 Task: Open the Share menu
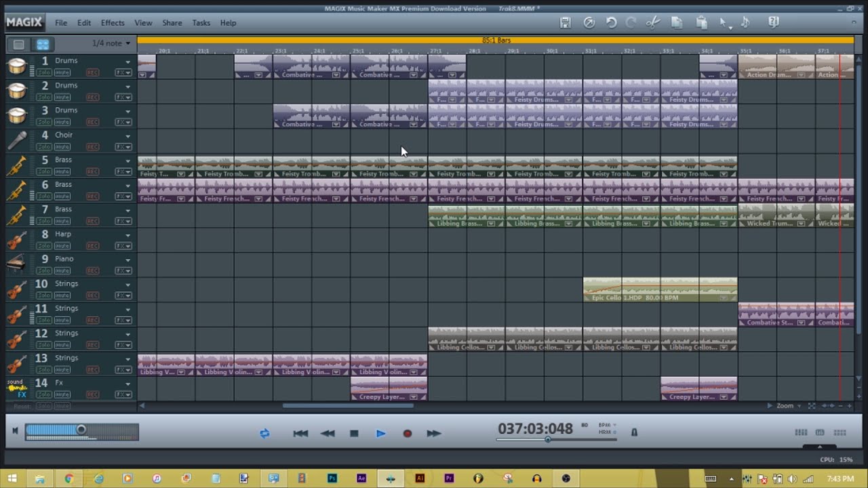pyautogui.click(x=172, y=23)
